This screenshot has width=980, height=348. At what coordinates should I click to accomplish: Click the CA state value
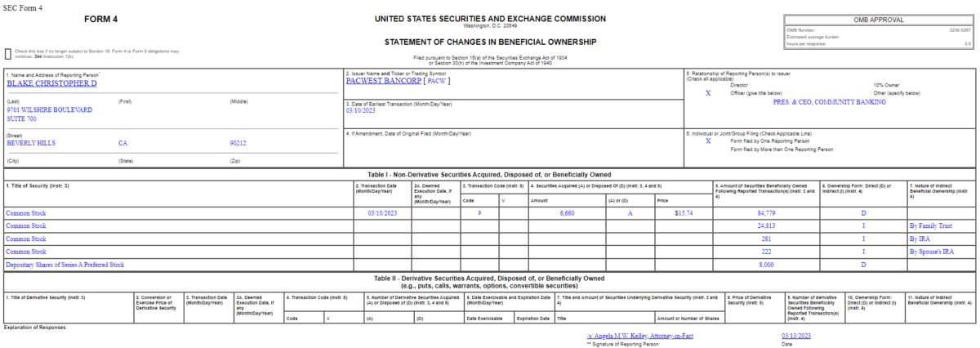pos(123,143)
